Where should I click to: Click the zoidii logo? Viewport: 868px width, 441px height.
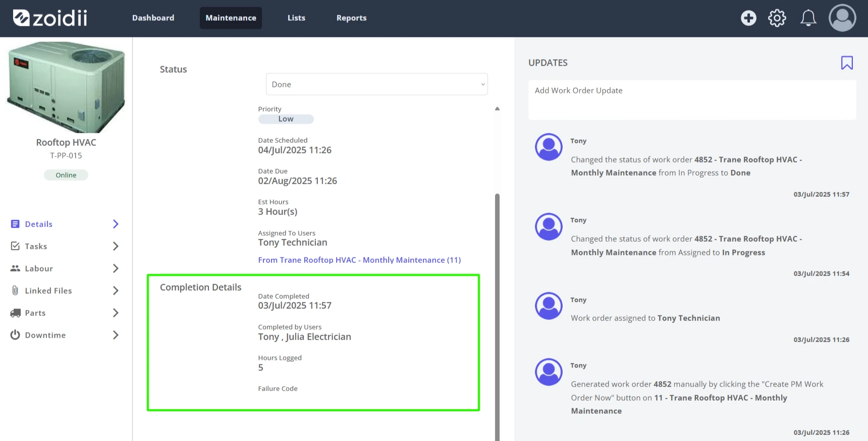coord(50,18)
